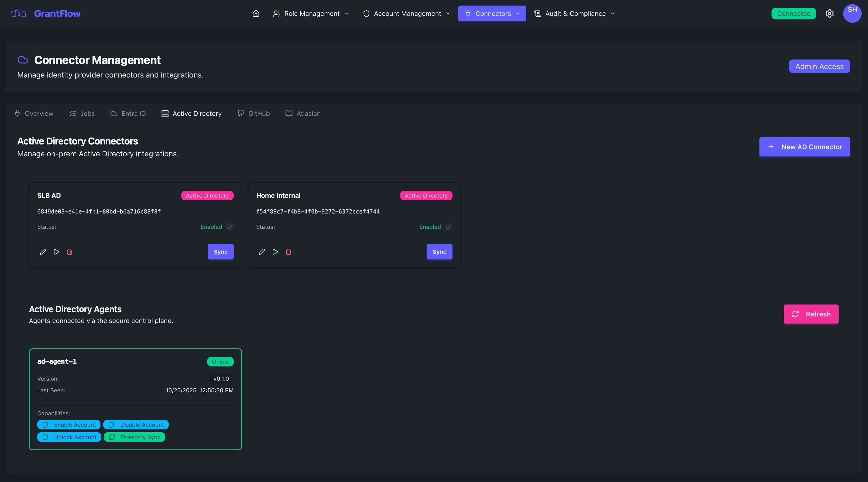Open the GitHub connector tab

(253, 114)
